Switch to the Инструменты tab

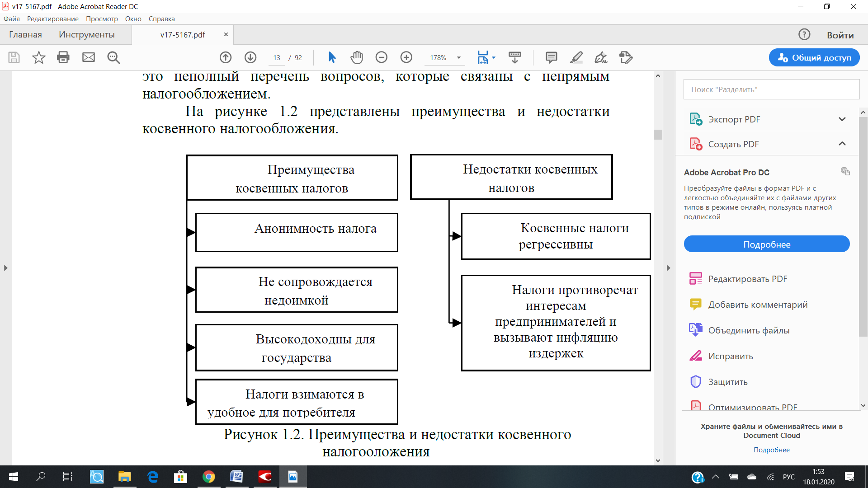(x=86, y=35)
